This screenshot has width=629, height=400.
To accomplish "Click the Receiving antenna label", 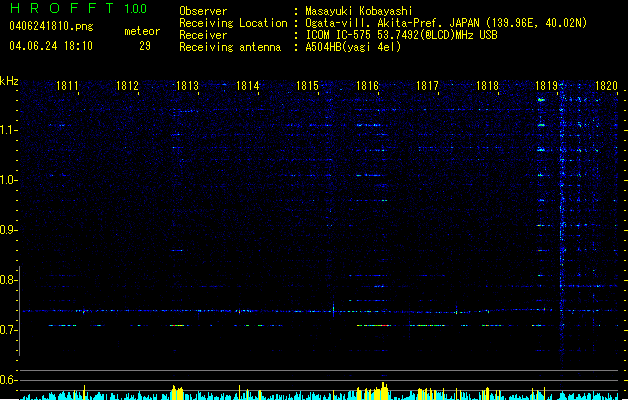I will tap(230, 47).
